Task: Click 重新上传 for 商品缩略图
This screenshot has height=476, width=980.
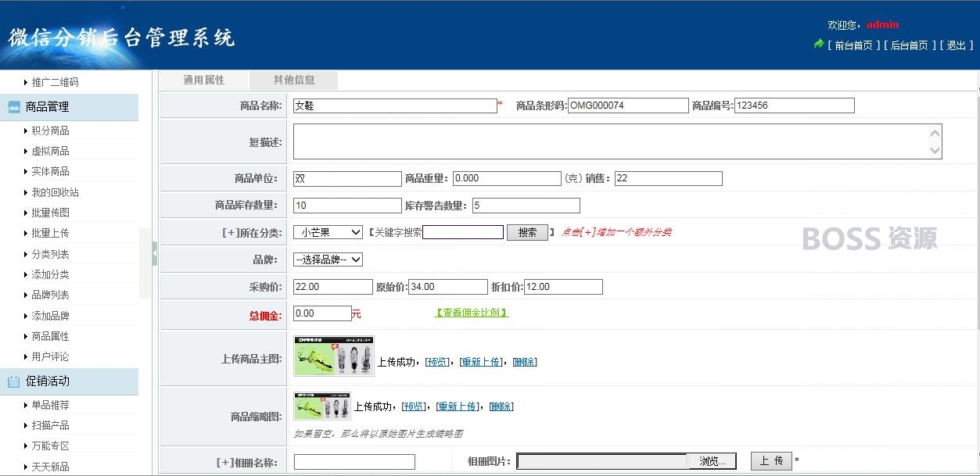Action: click(x=457, y=406)
